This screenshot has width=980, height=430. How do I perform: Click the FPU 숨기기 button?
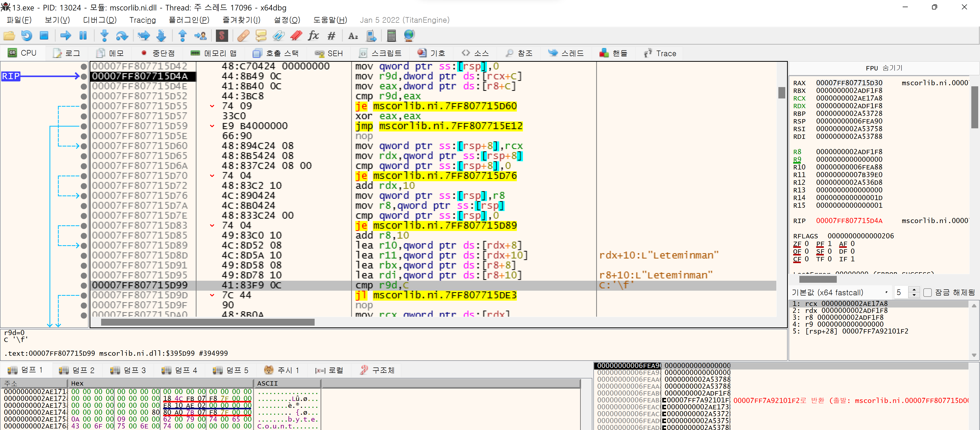pyautogui.click(x=884, y=68)
